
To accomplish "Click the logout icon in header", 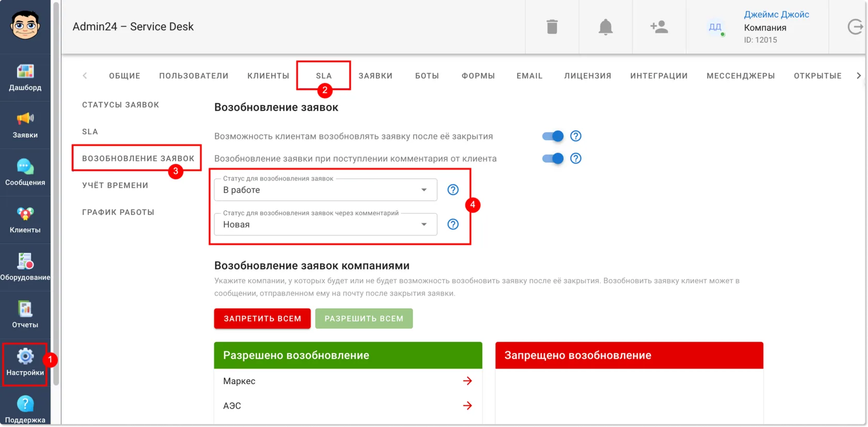I will point(856,27).
